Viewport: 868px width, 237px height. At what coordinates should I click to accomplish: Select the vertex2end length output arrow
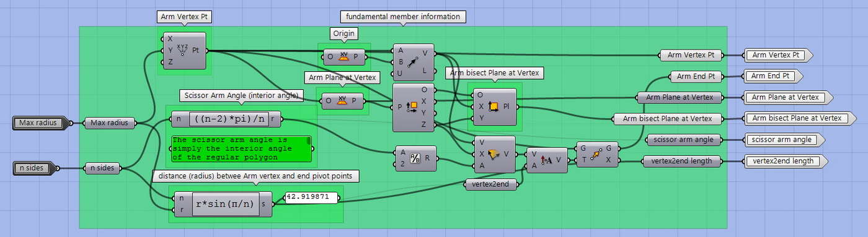pyautogui.click(x=782, y=162)
